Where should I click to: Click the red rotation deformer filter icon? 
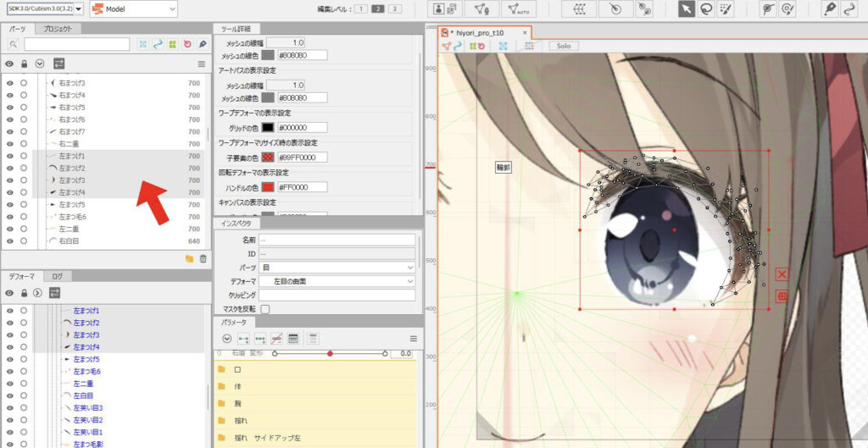pos(187,44)
